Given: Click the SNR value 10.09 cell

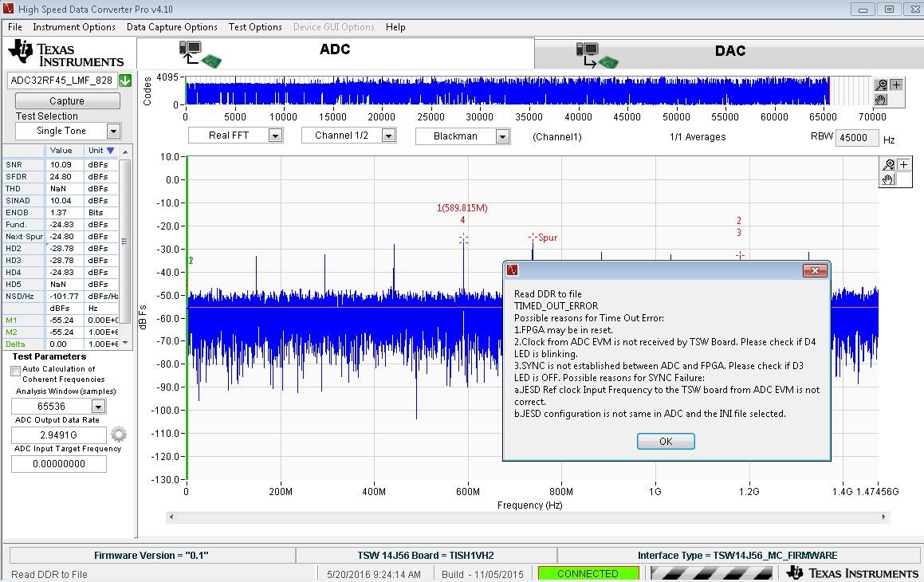Looking at the screenshot, I should coord(64,165).
